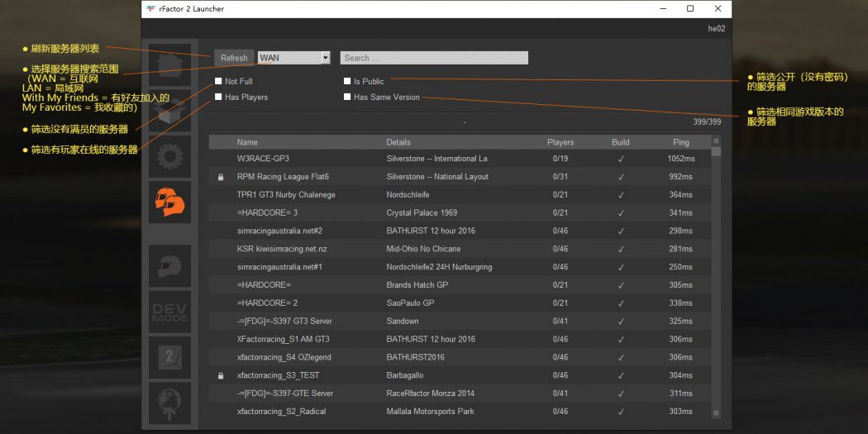Enable the Is Public filter checkbox

tap(347, 81)
